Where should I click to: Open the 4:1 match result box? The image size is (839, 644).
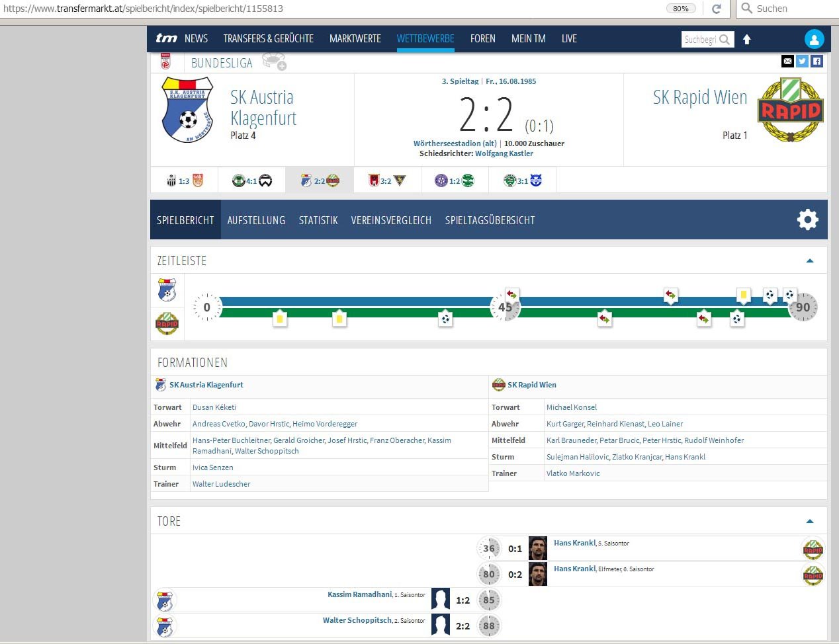pyautogui.click(x=252, y=181)
